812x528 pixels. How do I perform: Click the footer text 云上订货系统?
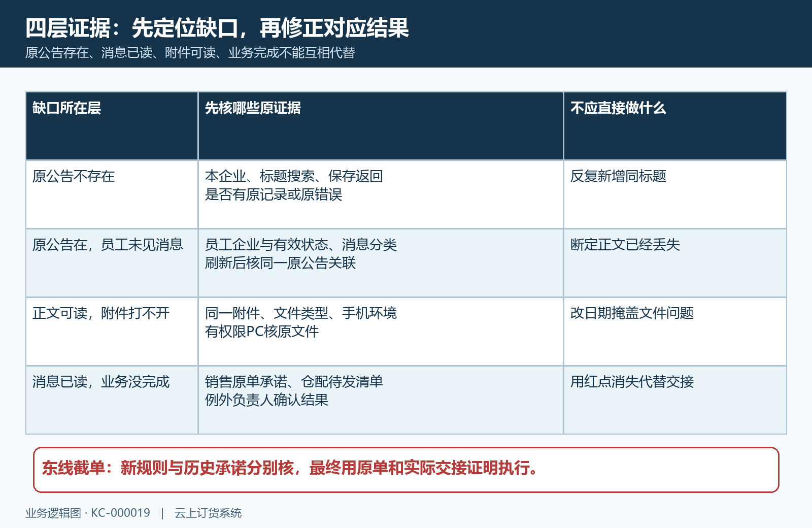(208, 513)
